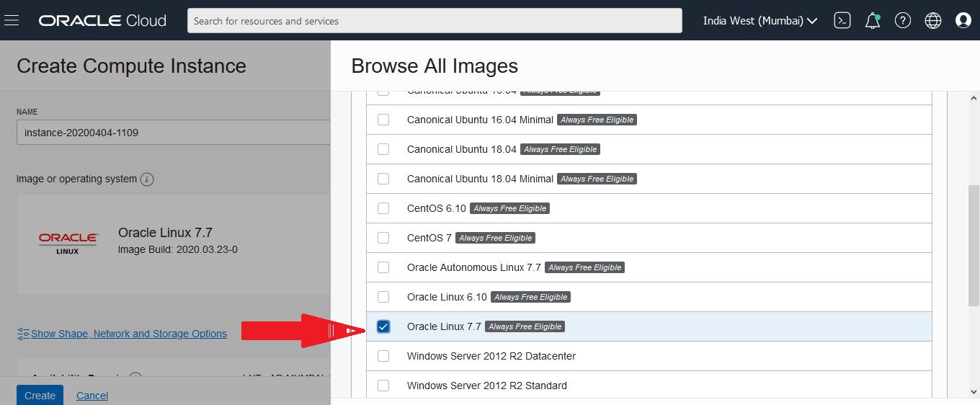Check the CentOS 6.10 checkbox

(x=383, y=208)
